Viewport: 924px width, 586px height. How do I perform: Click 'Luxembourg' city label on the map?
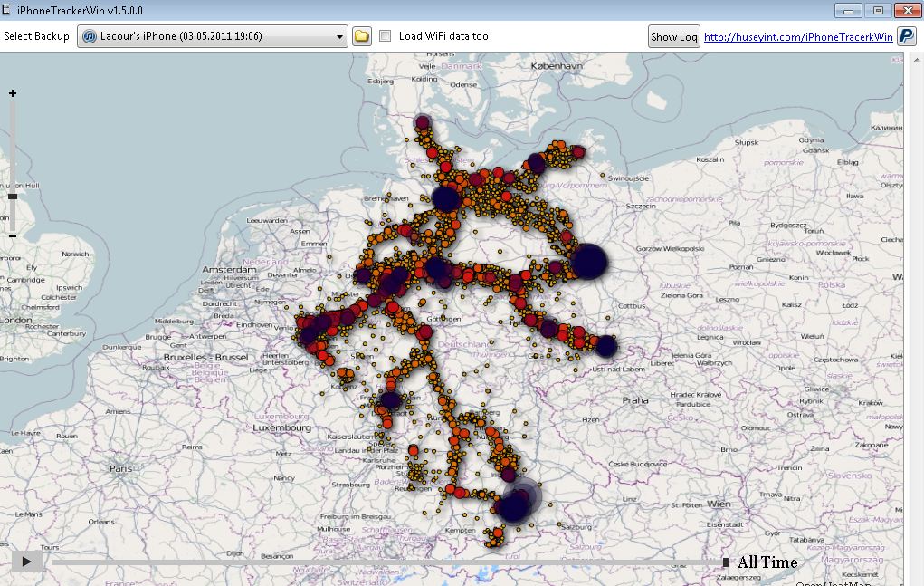[x=281, y=427]
